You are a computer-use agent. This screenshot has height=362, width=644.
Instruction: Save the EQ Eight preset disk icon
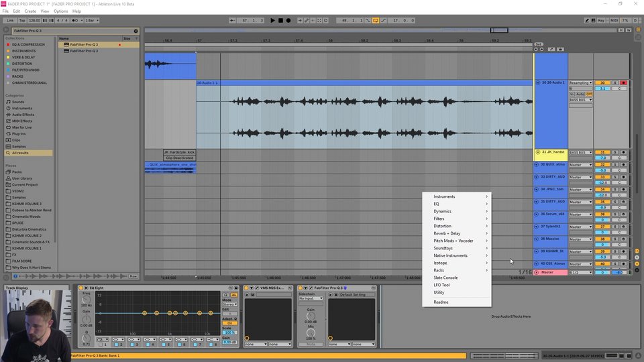235,288
